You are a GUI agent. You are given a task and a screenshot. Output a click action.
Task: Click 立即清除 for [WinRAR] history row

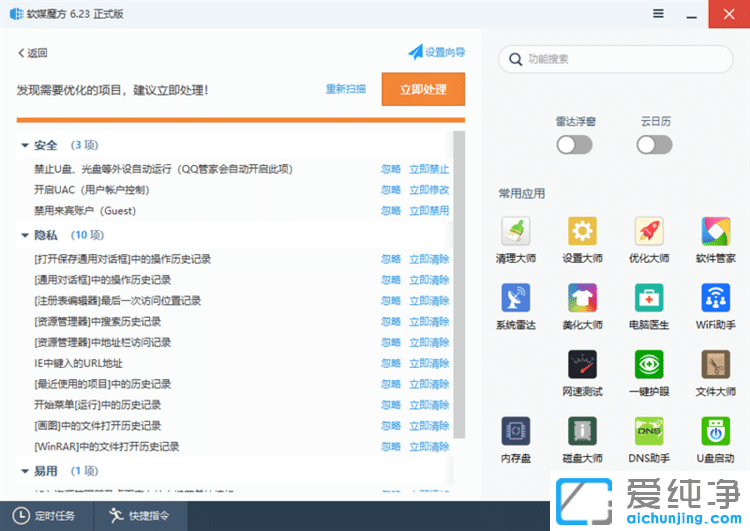429,446
